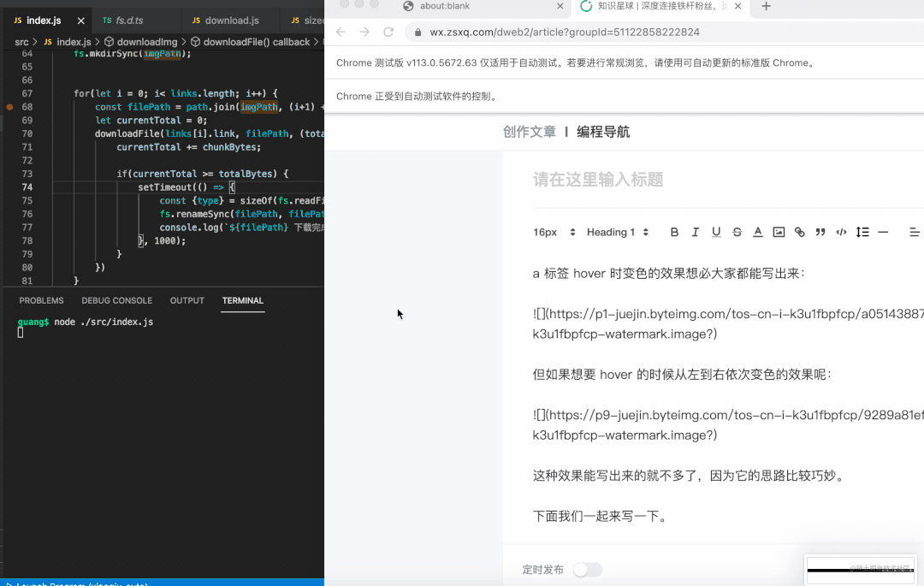This screenshot has height=586, width=924.
Task: Apply underline formatting in the editor toolbar
Action: pyautogui.click(x=716, y=232)
